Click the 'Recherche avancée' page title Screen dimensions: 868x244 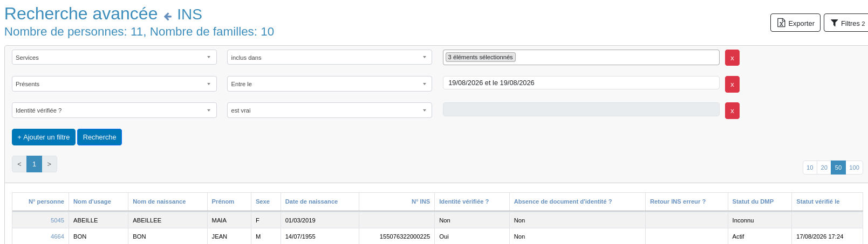(x=81, y=13)
